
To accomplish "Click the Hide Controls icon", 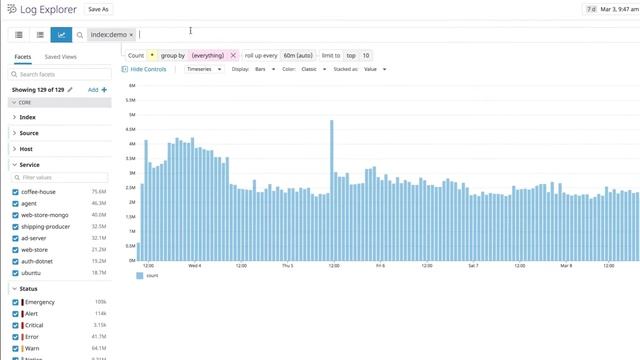I will [125, 69].
